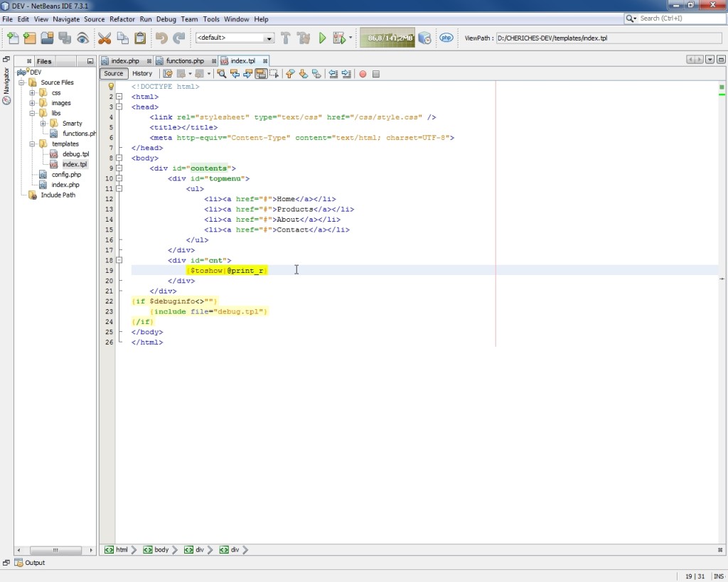Click the Paste clipboard icon

[x=140, y=38]
